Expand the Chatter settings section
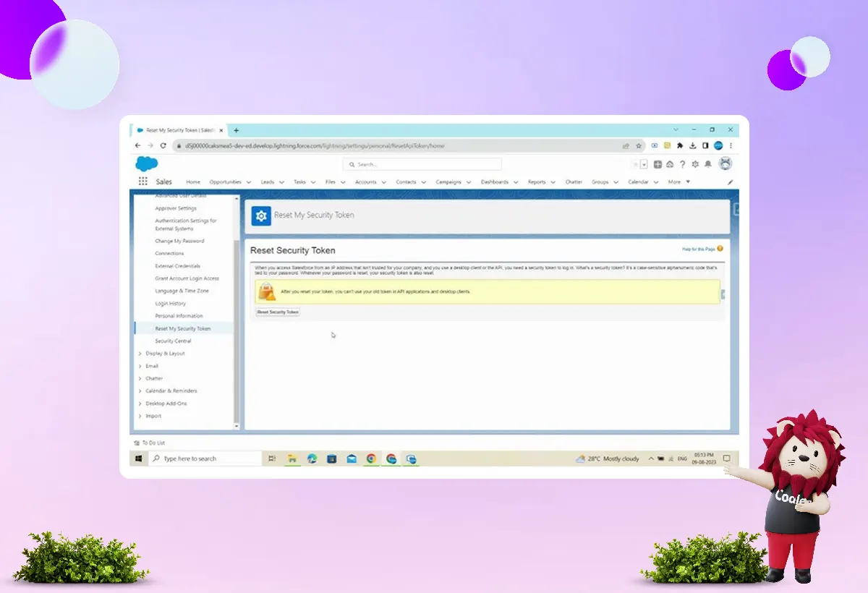 140,378
